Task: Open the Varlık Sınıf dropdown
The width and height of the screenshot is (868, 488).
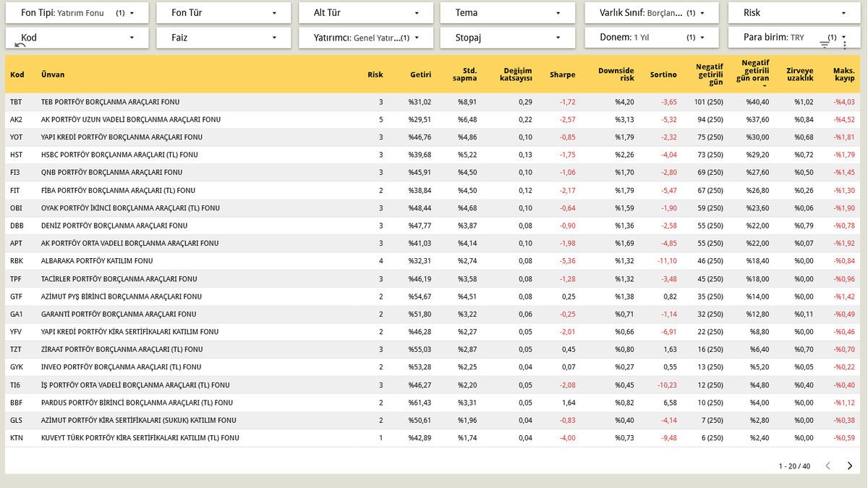Action: [652, 13]
